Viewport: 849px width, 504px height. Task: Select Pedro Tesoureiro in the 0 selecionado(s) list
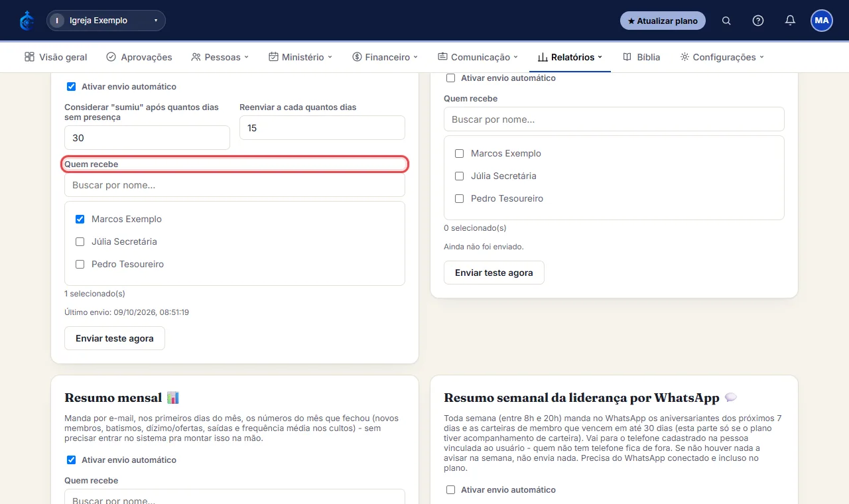click(460, 198)
